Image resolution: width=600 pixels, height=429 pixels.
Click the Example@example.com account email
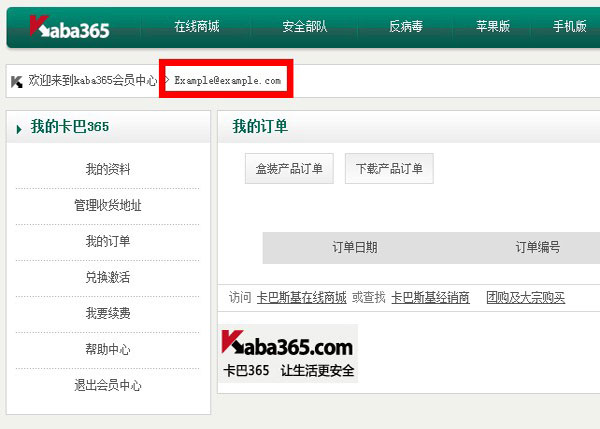click(227, 80)
